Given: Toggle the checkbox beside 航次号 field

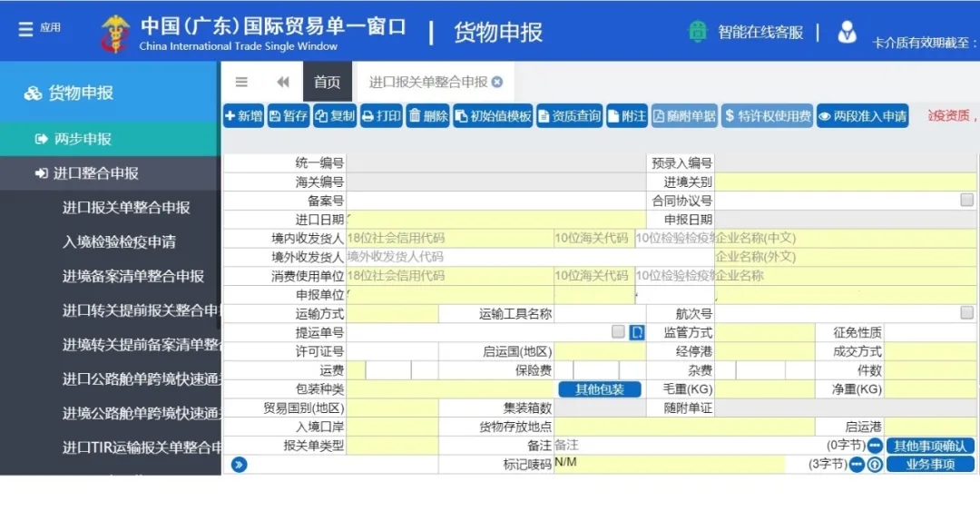Looking at the screenshot, I should [967, 313].
